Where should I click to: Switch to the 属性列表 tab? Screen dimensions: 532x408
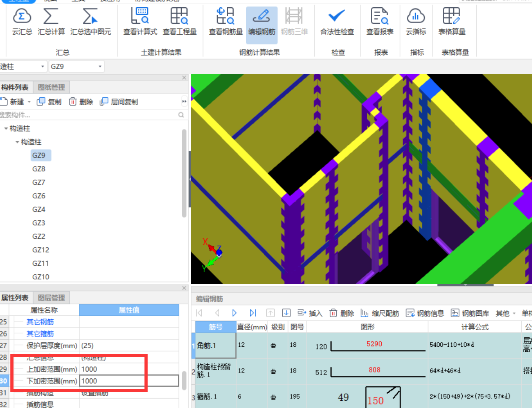tap(16, 298)
